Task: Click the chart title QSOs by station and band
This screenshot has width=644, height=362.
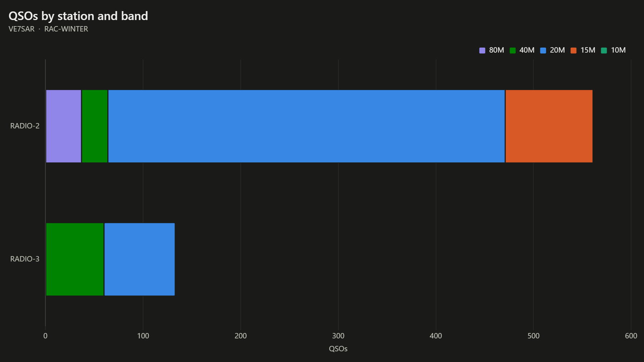Action: pos(78,16)
